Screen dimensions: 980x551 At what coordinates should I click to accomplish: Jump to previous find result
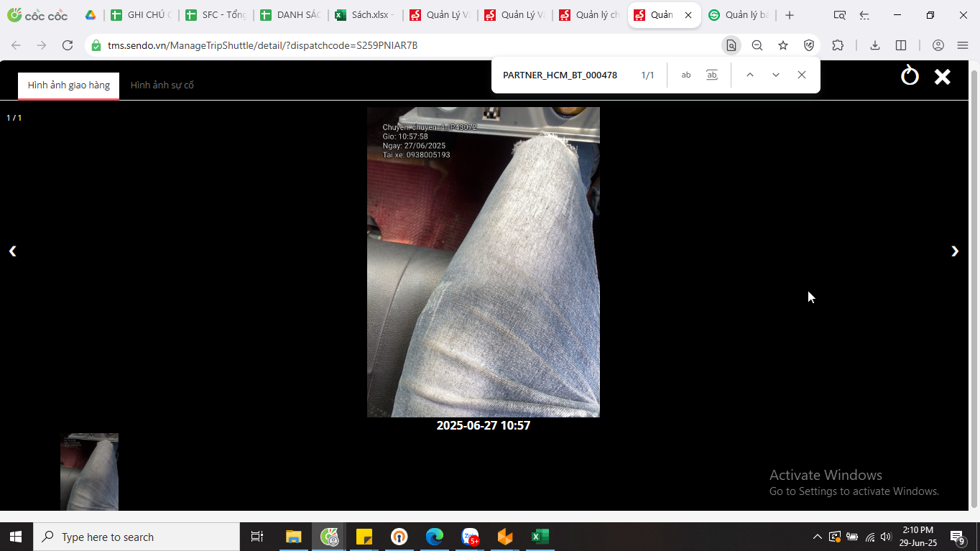[x=749, y=75]
